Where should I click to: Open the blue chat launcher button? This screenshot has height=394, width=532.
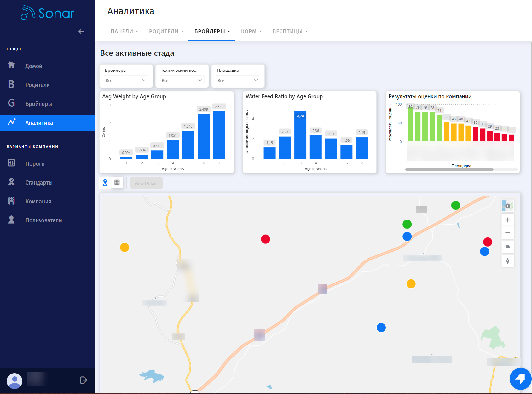pyautogui.click(x=520, y=379)
